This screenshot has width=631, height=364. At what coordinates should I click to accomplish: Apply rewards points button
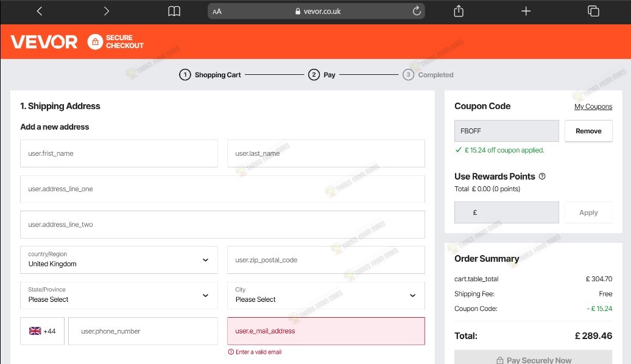[x=588, y=212]
